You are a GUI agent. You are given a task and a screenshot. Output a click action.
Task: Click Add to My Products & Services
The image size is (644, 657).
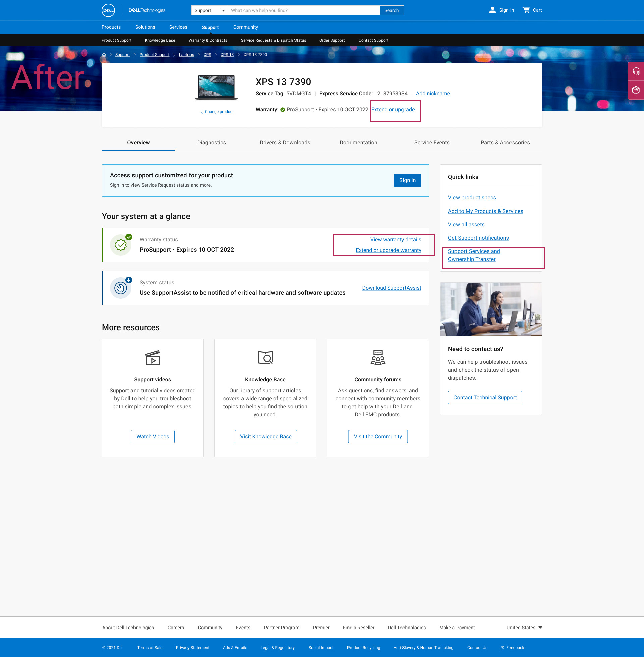pos(486,211)
